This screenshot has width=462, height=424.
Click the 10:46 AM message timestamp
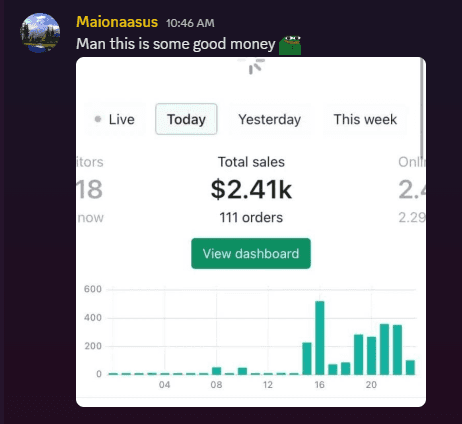pos(190,23)
